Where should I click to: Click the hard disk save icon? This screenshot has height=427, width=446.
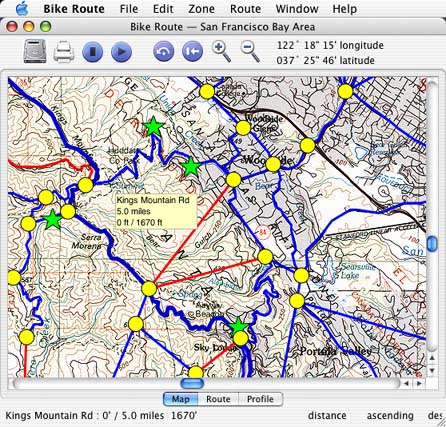[x=34, y=51]
